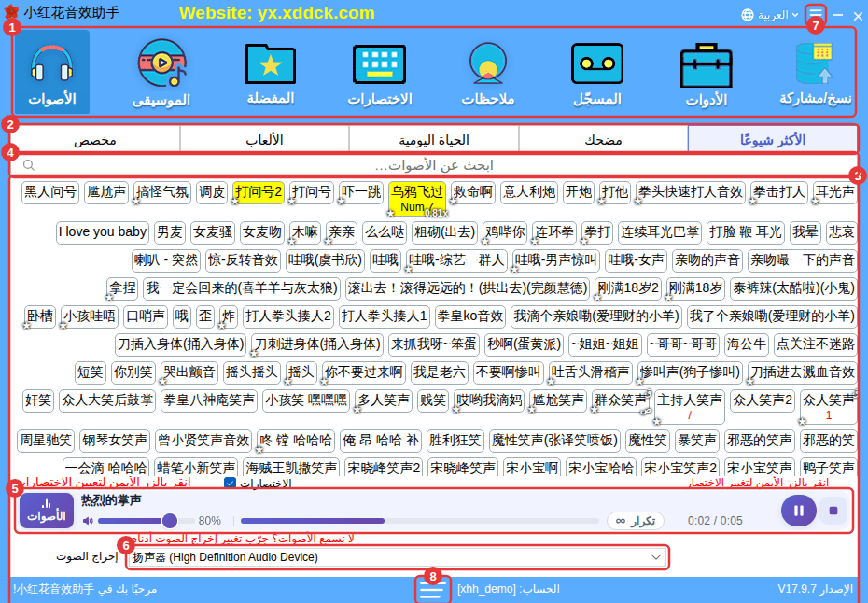Open the العربية language dropdown

770,15
